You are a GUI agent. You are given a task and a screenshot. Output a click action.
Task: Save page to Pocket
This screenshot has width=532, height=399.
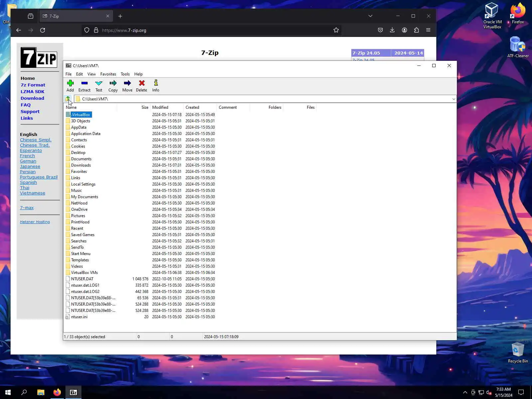pos(380,30)
